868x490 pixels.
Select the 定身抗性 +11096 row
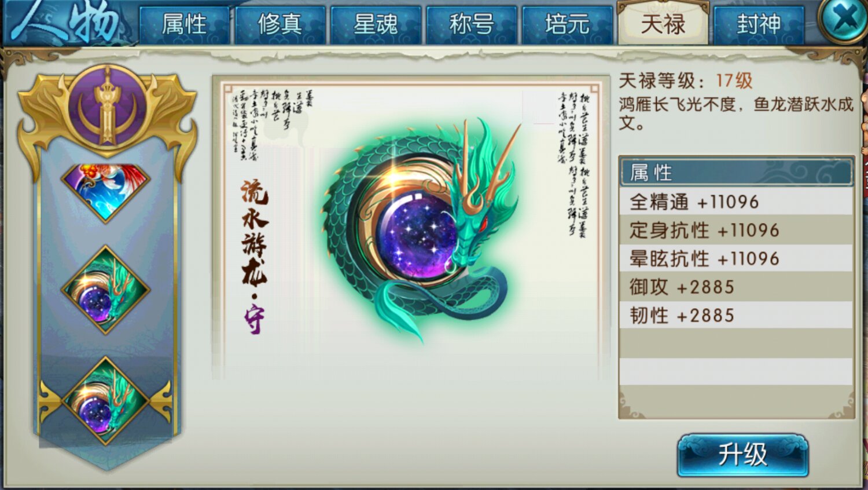point(736,230)
